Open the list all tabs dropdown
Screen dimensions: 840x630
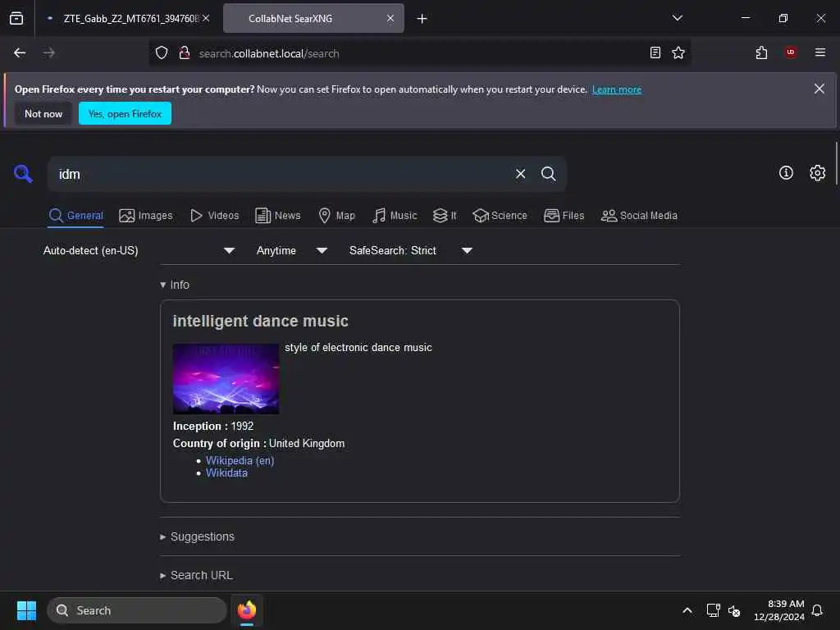click(678, 18)
